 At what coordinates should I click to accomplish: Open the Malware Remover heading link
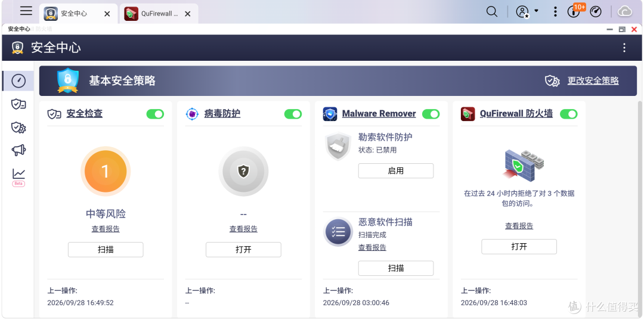click(x=379, y=114)
